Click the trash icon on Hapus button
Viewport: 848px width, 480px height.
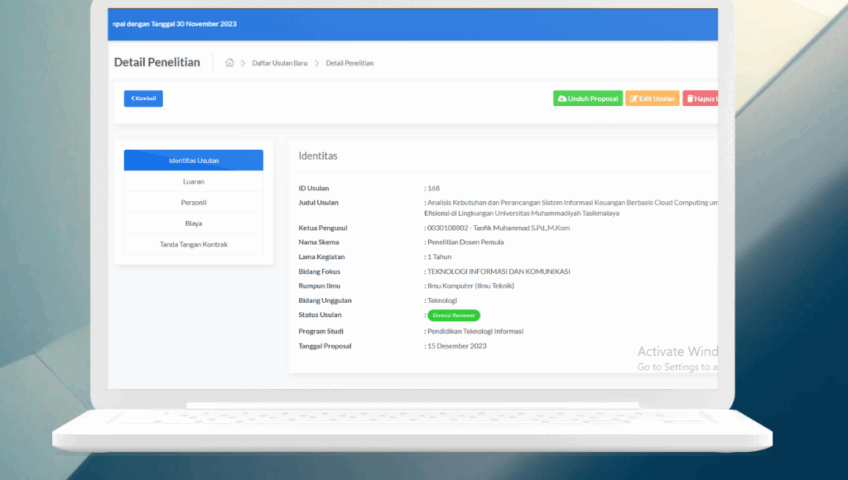pyautogui.click(x=690, y=99)
